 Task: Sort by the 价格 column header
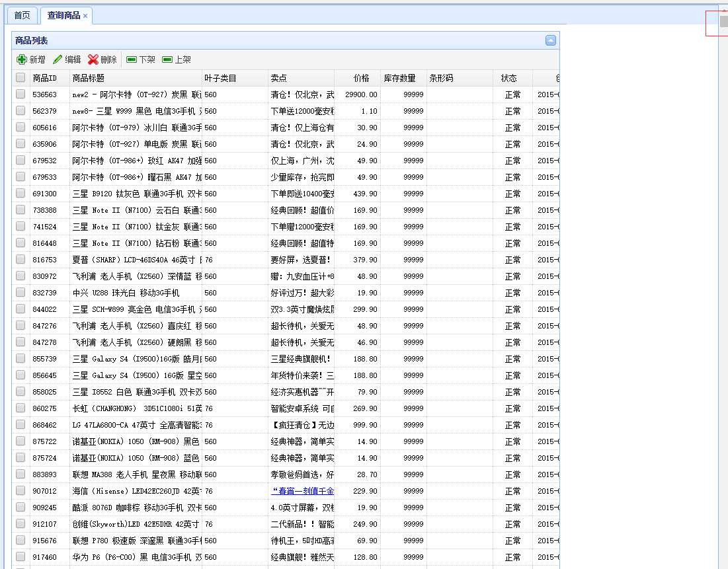click(x=357, y=78)
